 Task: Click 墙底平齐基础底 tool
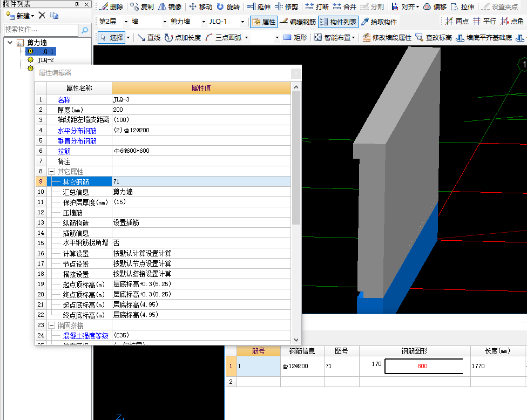[x=484, y=37]
